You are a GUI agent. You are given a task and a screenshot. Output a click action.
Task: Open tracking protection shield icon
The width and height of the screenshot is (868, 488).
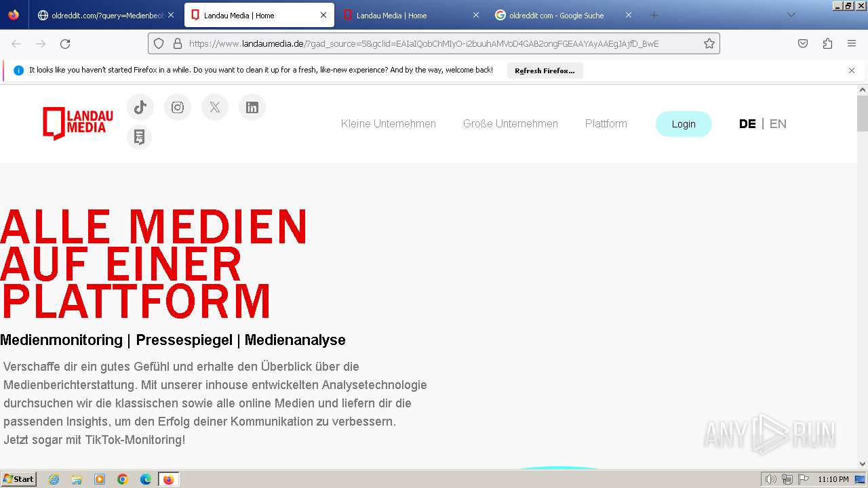coord(159,43)
